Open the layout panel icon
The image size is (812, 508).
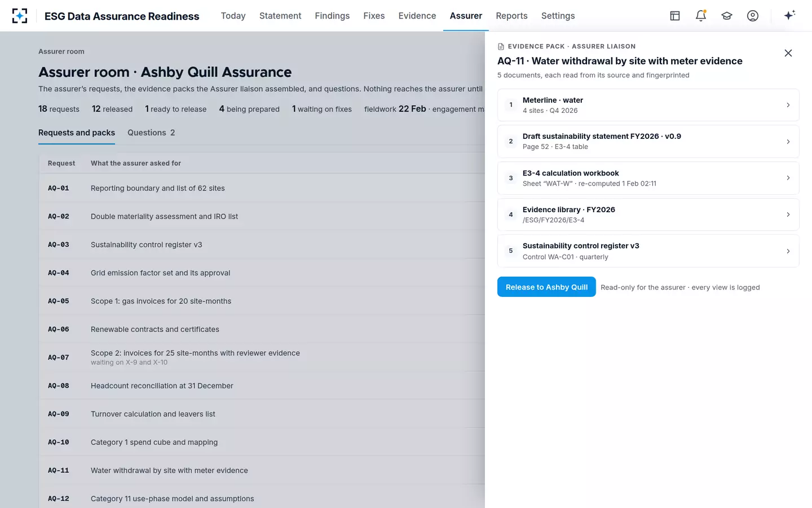tap(675, 16)
